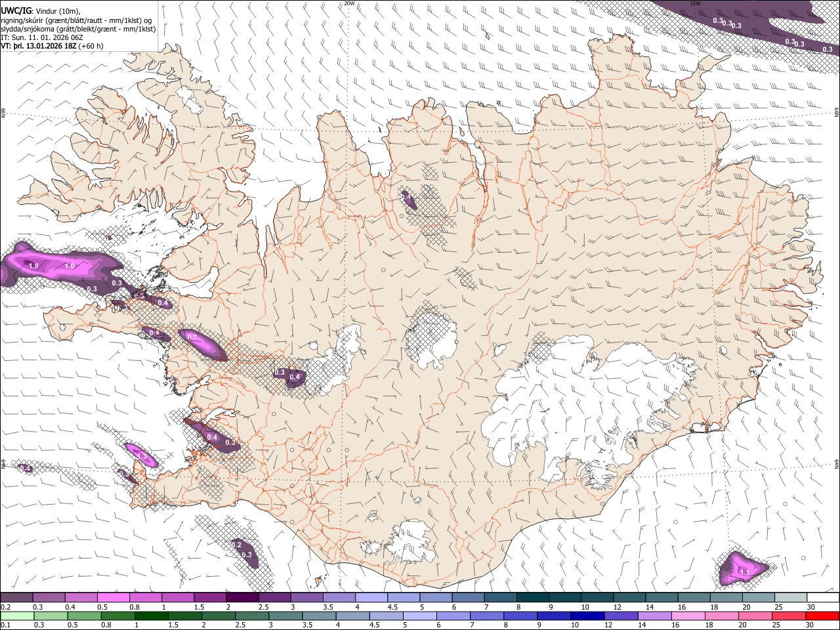This screenshot has width=840, height=630.
Task: Select the bright pink upper swatch between 0.5 and 0.8
Action: click(x=114, y=598)
